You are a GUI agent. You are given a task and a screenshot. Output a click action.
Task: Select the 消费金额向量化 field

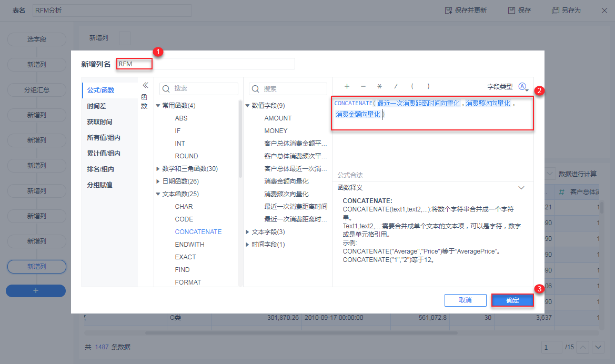pos(286,181)
